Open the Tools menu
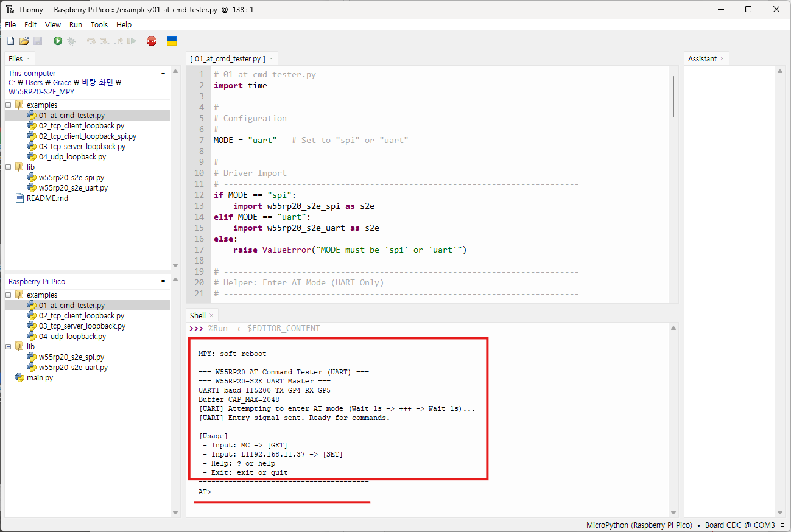The width and height of the screenshot is (791, 532). [99, 25]
